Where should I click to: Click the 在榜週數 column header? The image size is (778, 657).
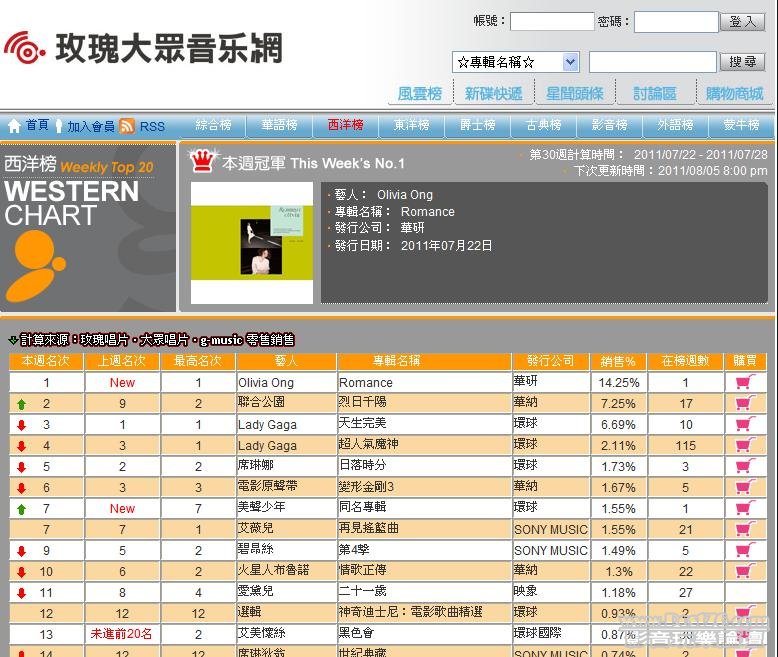tap(685, 362)
